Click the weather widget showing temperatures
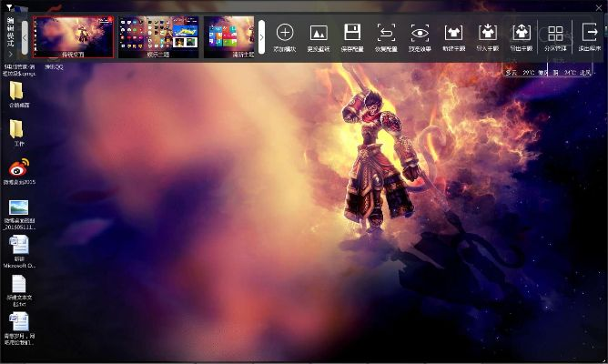The width and height of the screenshot is (608, 364). point(542,71)
